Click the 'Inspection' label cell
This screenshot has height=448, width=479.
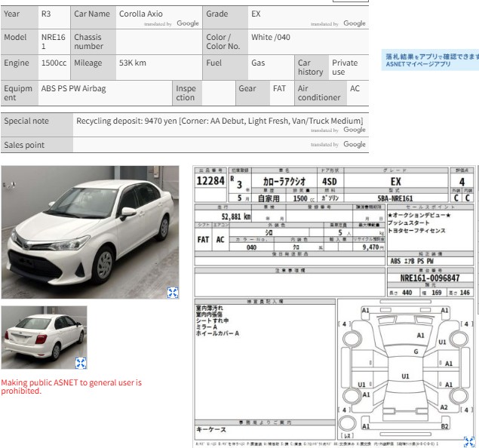[186, 93]
